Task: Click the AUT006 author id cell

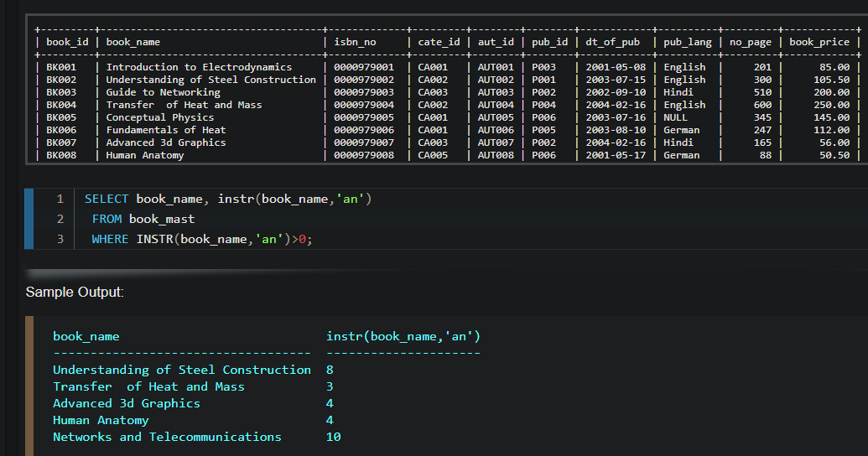Action: tap(496, 130)
